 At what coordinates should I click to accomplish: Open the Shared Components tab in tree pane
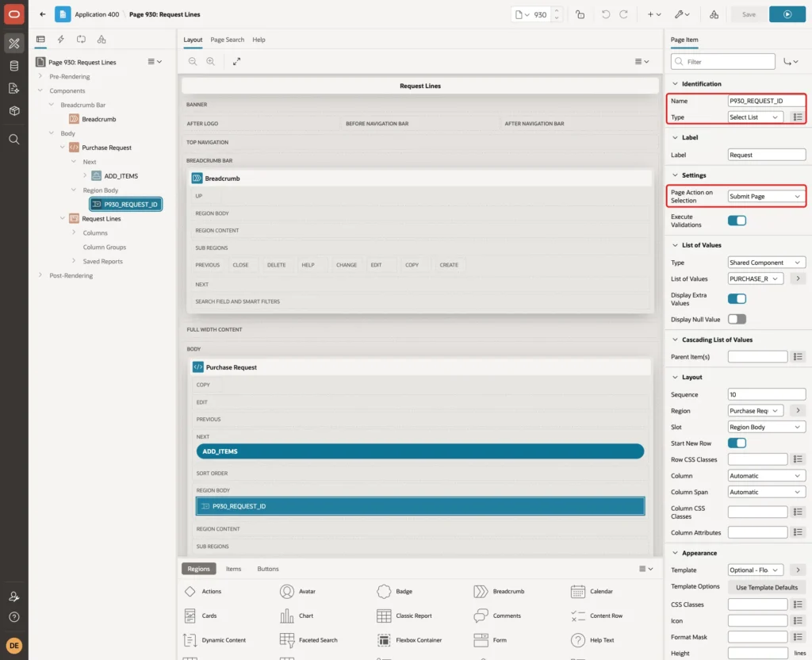101,40
